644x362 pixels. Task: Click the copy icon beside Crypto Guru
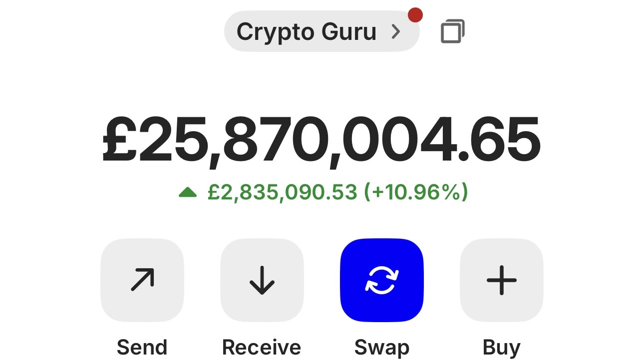coord(453,31)
